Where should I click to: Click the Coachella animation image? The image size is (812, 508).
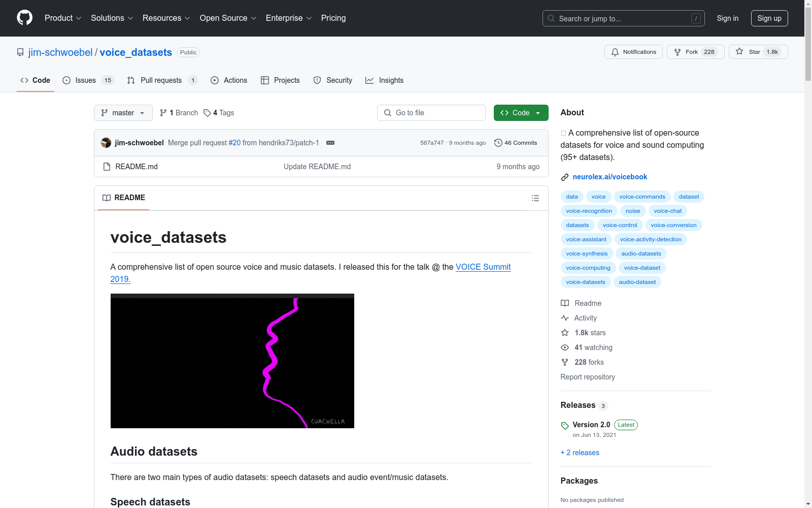coord(232,361)
